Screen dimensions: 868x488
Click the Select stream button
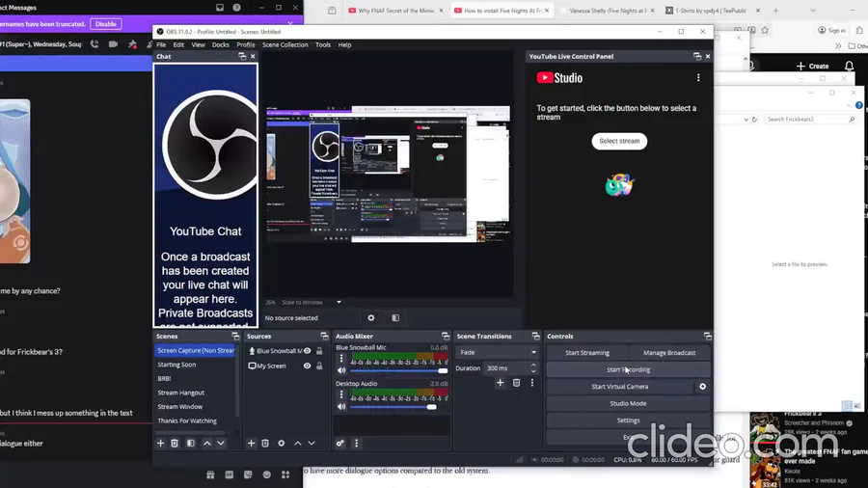click(x=619, y=141)
